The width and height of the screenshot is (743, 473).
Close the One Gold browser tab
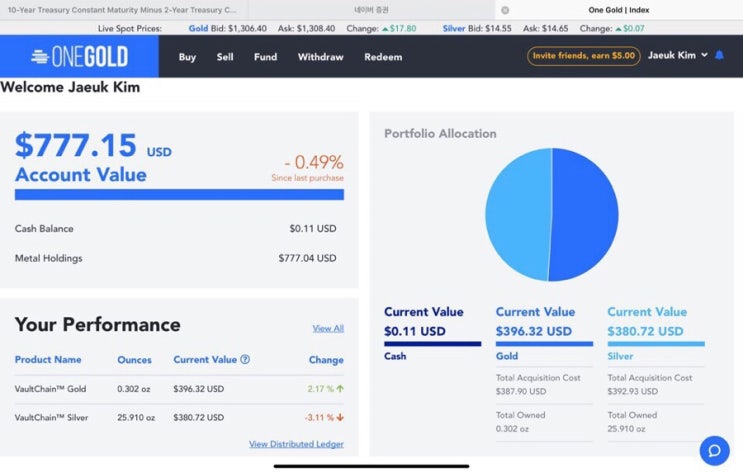505,10
